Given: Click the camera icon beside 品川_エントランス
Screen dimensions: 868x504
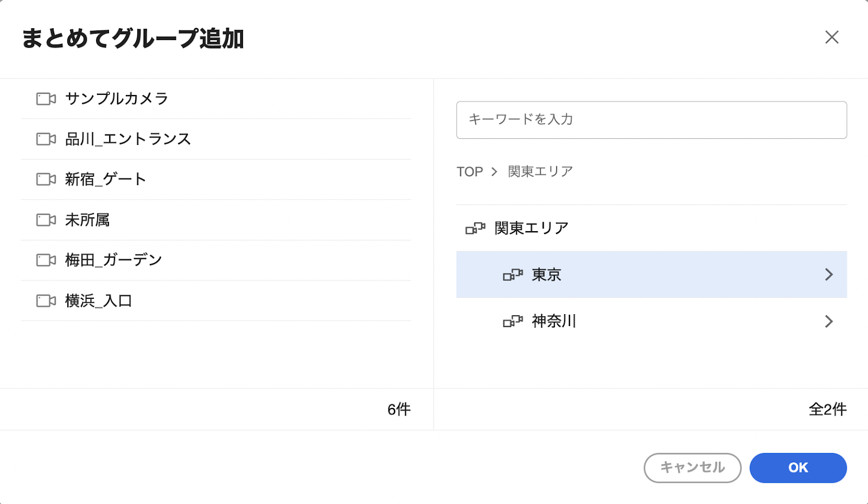Looking at the screenshot, I should (46, 139).
